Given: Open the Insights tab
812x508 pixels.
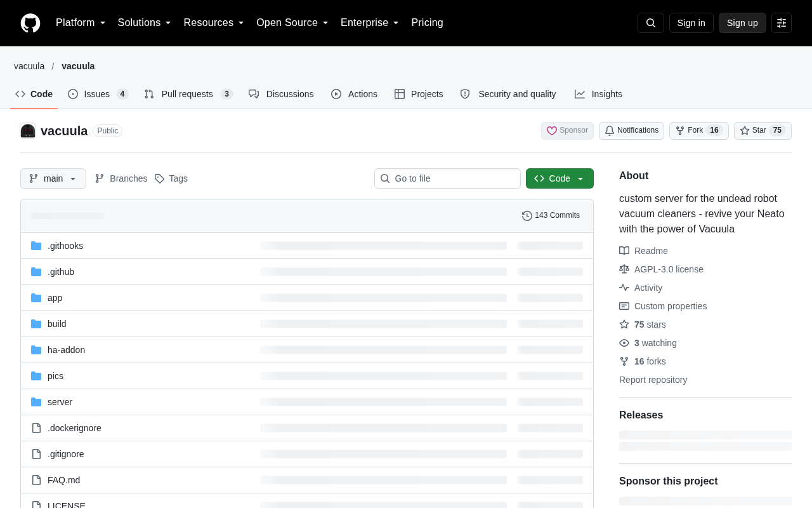Looking at the screenshot, I should tap(598, 94).
